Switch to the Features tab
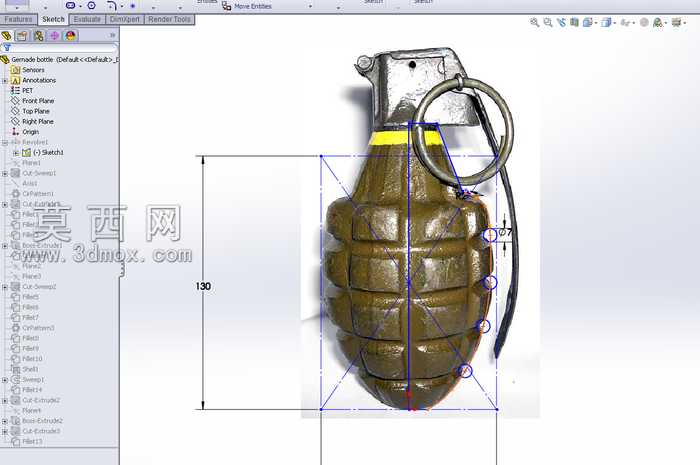Screen dimensions: 700x465 (18, 19)
